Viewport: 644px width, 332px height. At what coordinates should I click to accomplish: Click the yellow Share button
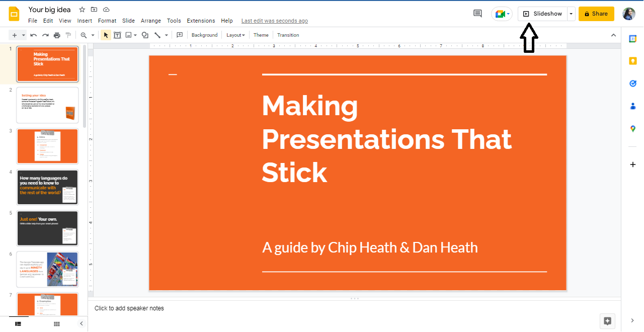coord(596,14)
